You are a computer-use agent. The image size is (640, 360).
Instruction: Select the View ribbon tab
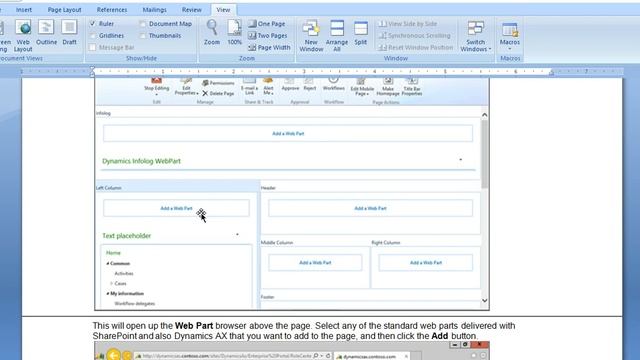click(223, 9)
